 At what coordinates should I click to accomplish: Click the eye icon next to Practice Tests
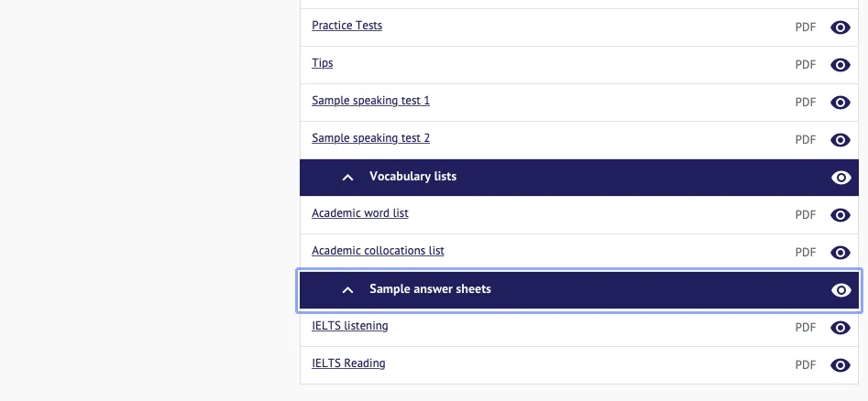(840, 27)
